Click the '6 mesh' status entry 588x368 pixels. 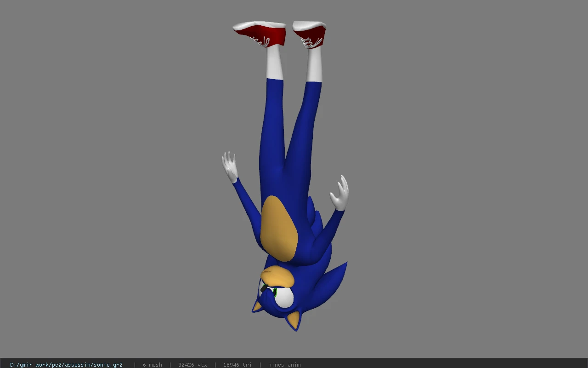click(152, 365)
